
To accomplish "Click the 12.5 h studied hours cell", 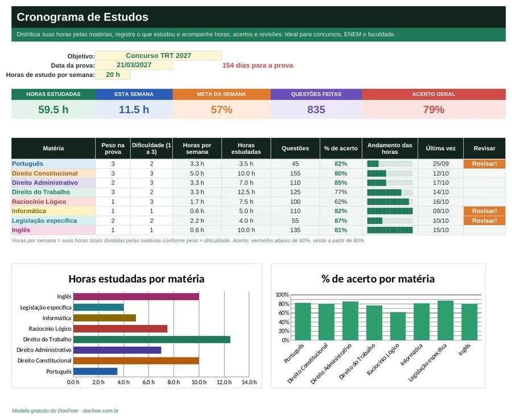I will (x=246, y=192).
